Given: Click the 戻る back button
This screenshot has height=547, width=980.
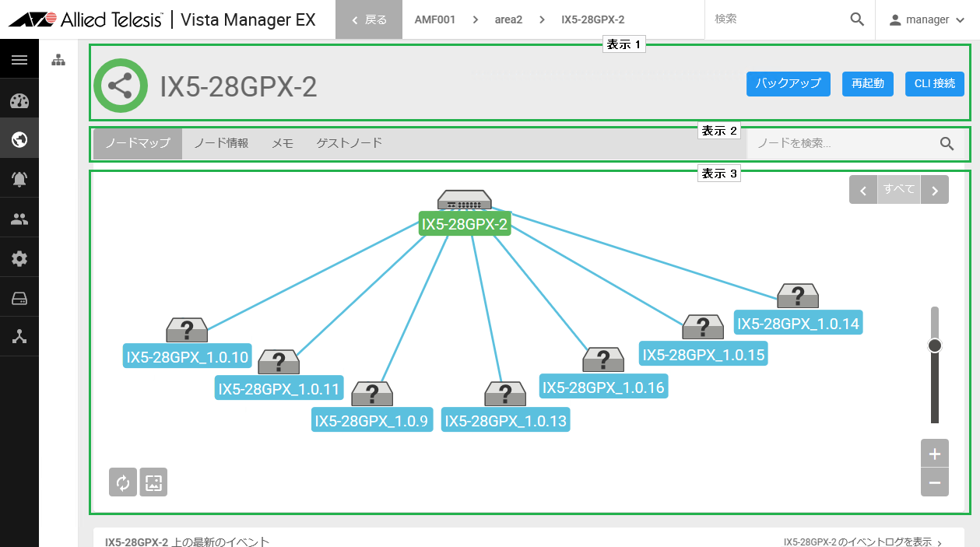Looking at the screenshot, I should tap(369, 19).
